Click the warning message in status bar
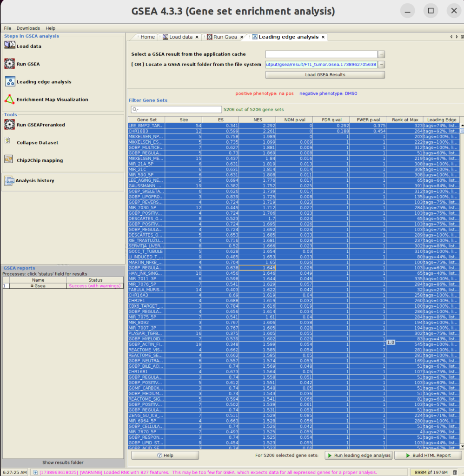464x476 pixels. coord(208,472)
